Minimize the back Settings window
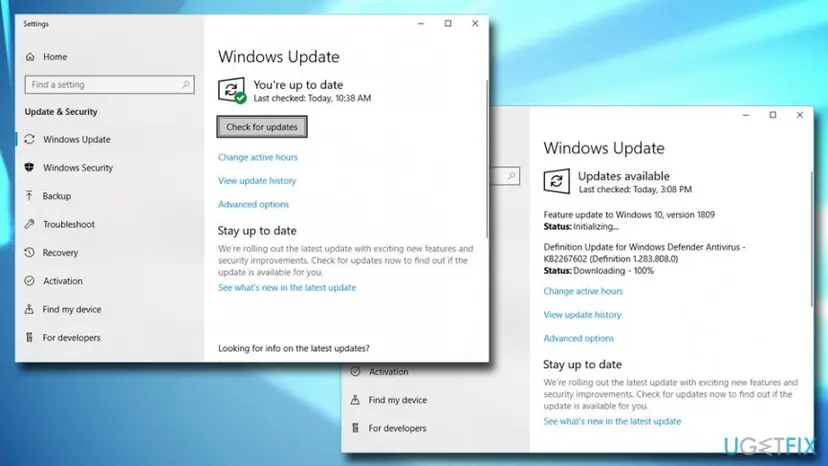Screen dimensions: 828x466 (746, 115)
